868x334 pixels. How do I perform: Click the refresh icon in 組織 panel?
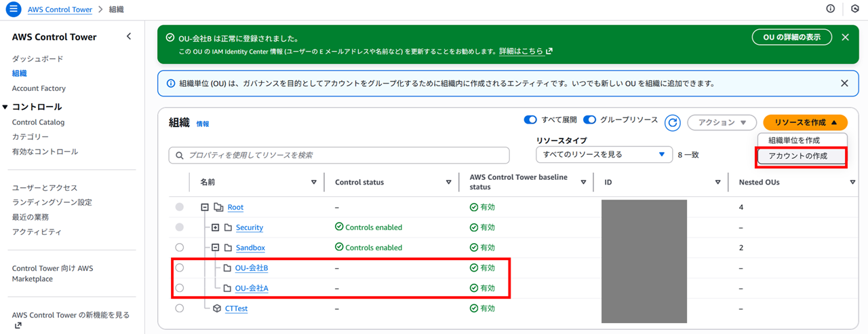(x=673, y=122)
